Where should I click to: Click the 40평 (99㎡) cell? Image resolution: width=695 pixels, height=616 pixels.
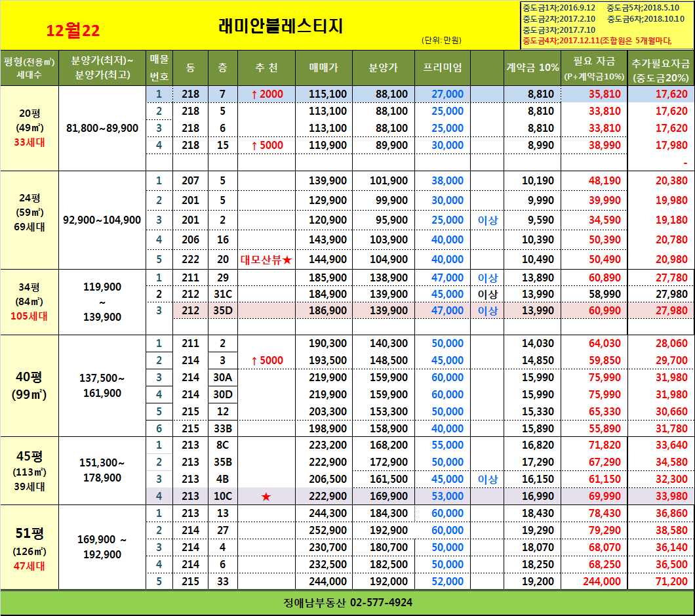[x=30, y=385]
